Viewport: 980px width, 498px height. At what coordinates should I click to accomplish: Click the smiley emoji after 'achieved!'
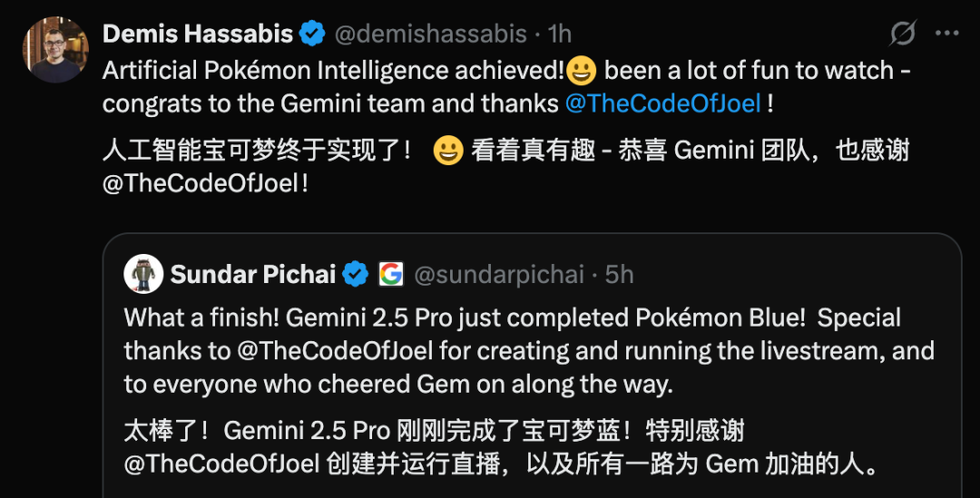[x=582, y=70]
